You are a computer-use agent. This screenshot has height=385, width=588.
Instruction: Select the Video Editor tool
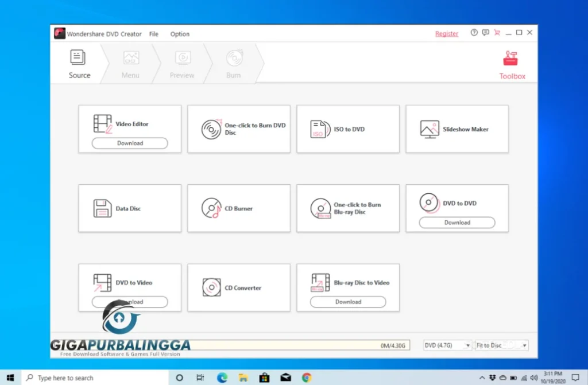tap(130, 123)
